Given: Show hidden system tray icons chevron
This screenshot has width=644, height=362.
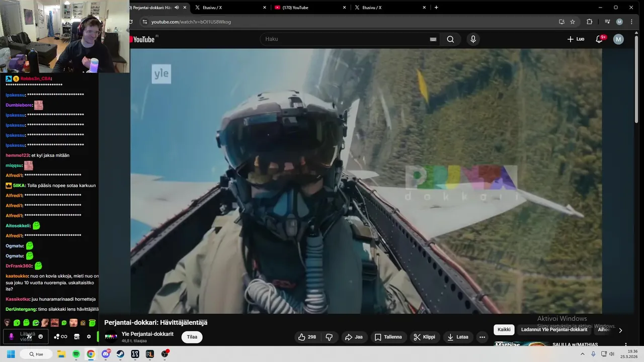Looking at the screenshot, I should click(x=583, y=354).
